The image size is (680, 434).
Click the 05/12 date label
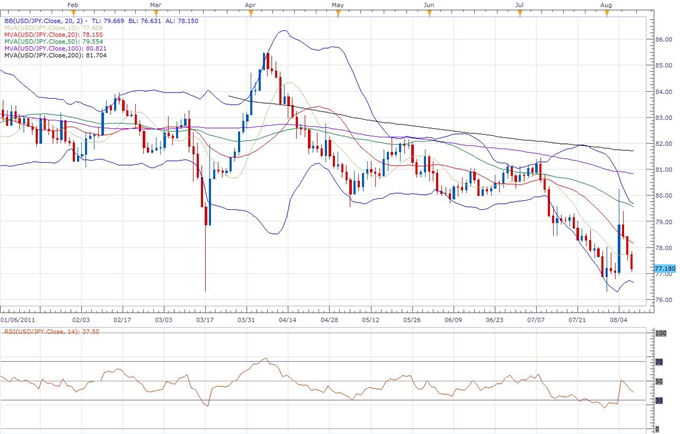[x=370, y=320]
